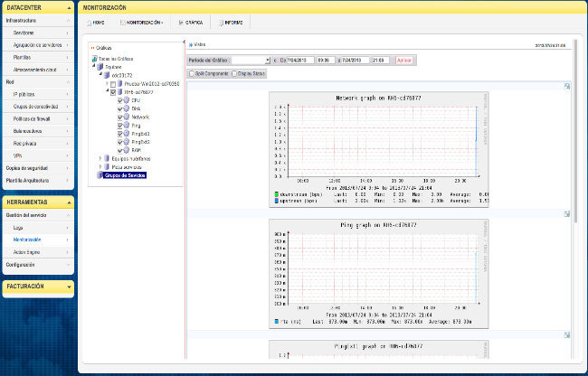Toggle the Display Status checkbox

click(235, 73)
